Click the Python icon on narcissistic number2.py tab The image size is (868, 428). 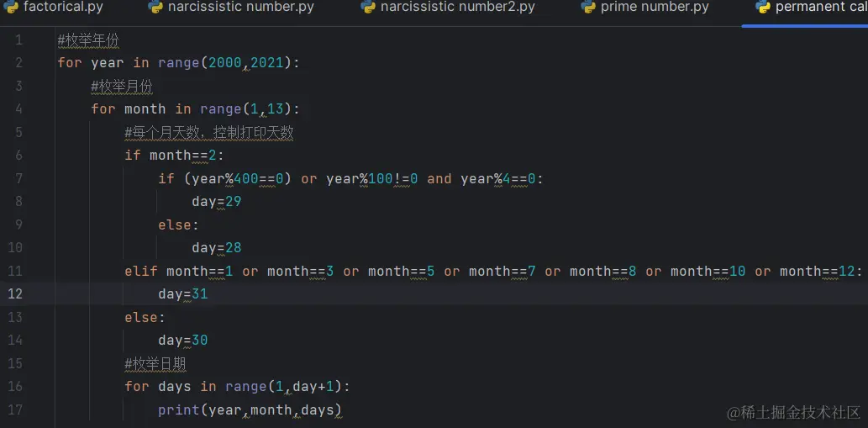click(x=368, y=8)
